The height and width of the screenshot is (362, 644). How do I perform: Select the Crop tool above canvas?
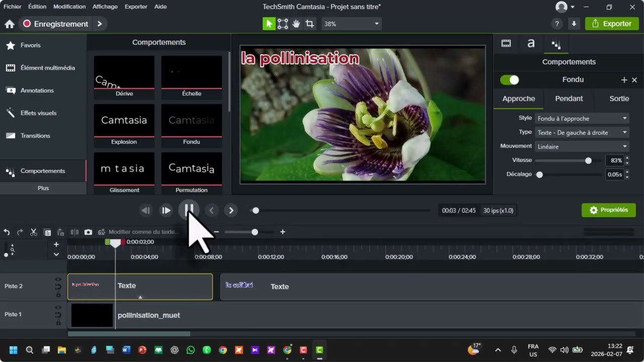click(x=309, y=24)
